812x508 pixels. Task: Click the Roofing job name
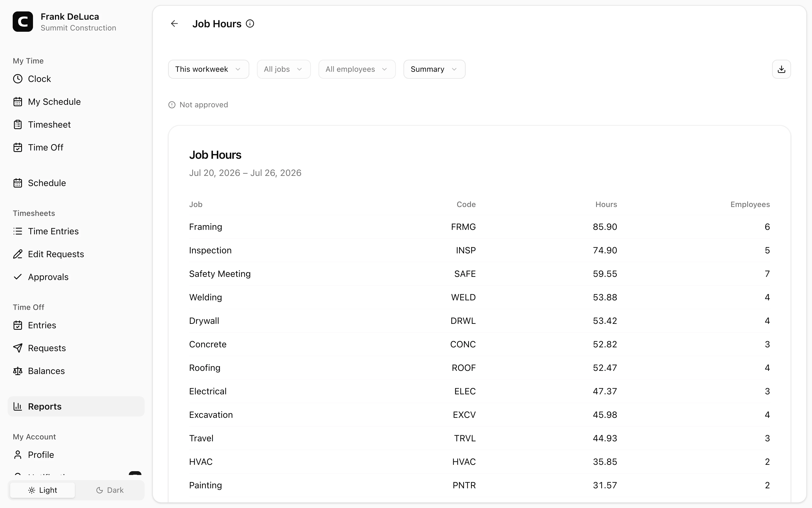pos(205,368)
